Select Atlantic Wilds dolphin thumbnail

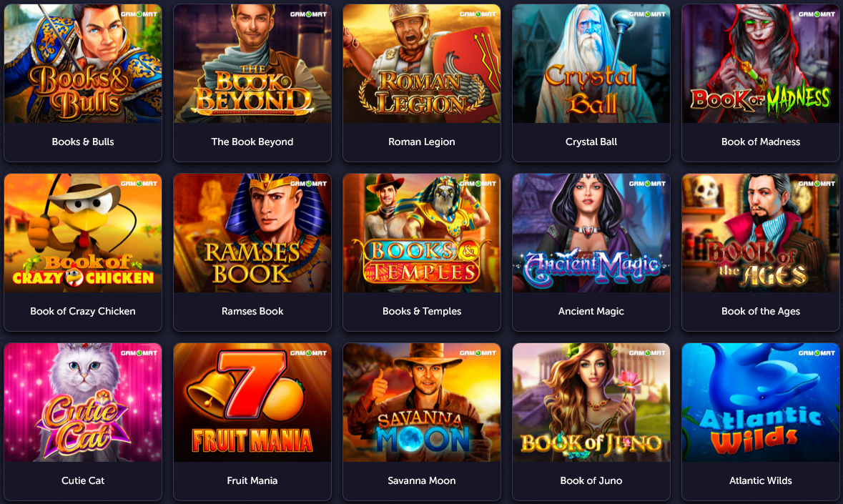(760, 402)
